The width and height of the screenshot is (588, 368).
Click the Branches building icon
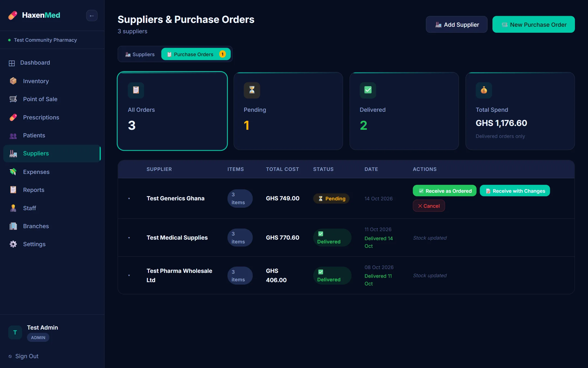point(13,226)
